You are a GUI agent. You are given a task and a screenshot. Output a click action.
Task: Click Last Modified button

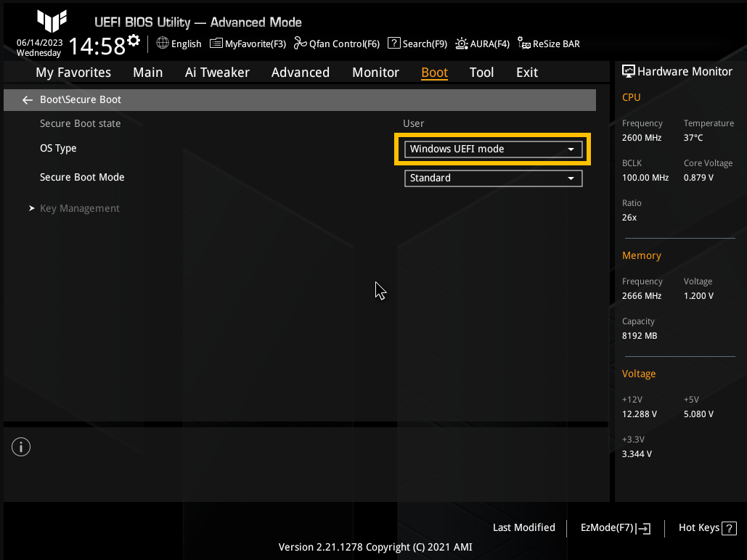[x=524, y=527]
